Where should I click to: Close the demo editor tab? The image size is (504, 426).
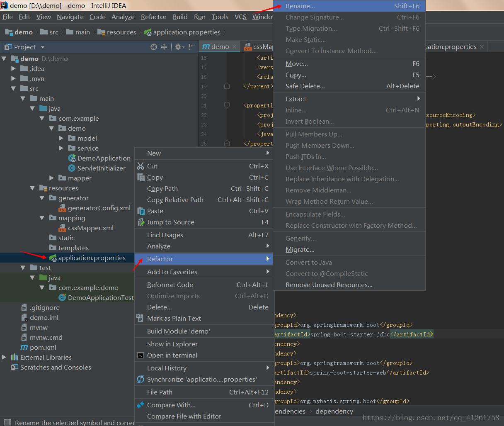pyautogui.click(x=235, y=47)
